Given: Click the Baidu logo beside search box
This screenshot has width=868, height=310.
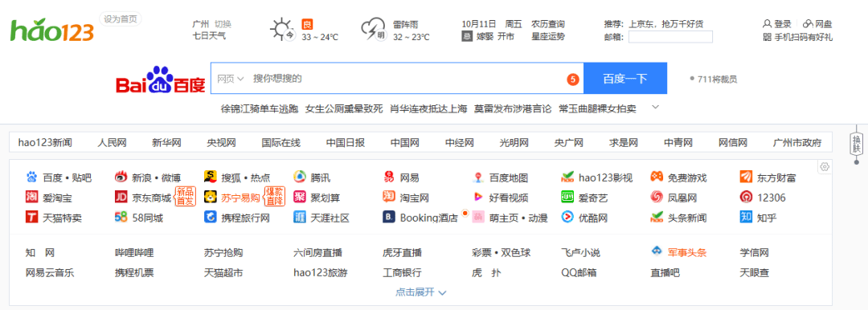Looking at the screenshot, I should tap(161, 80).
